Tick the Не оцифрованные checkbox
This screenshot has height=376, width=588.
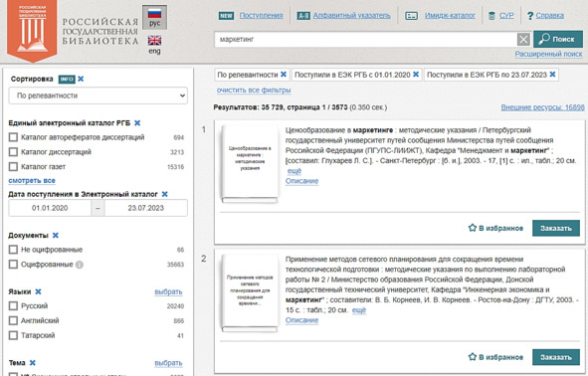pos(13,250)
